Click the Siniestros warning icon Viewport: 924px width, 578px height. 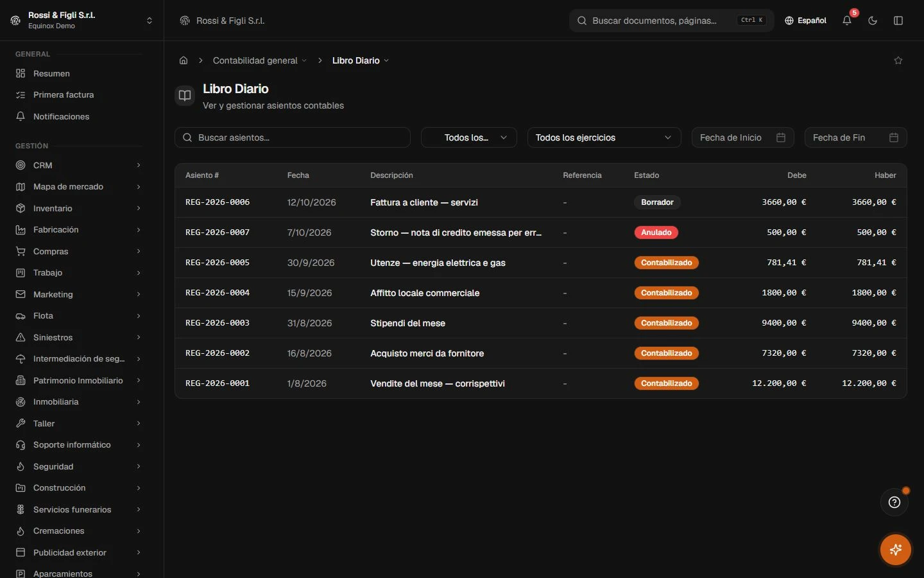pos(21,338)
